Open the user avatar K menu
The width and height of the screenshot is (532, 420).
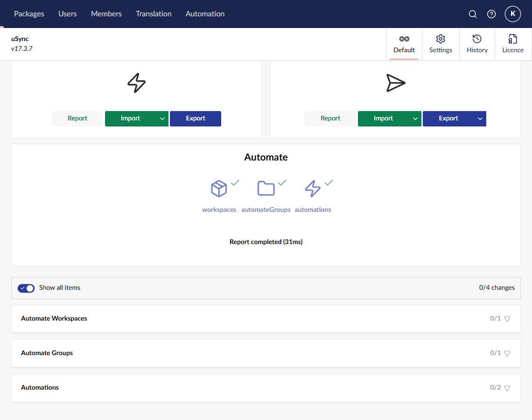(513, 14)
